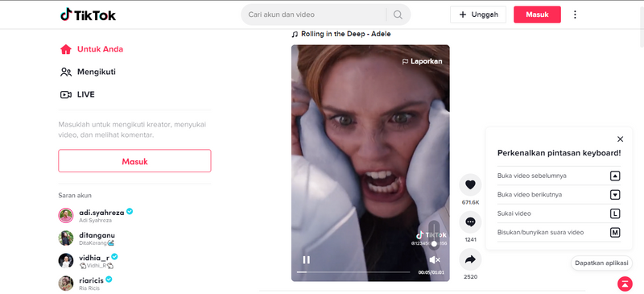This screenshot has width=644, height=294.
Task: Focus the Cari akun dan video search field
Action: [x=314, y=14]
